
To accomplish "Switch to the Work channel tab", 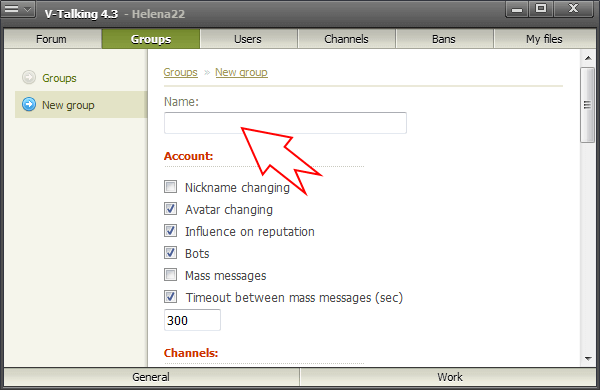I will tap(448, 377).
